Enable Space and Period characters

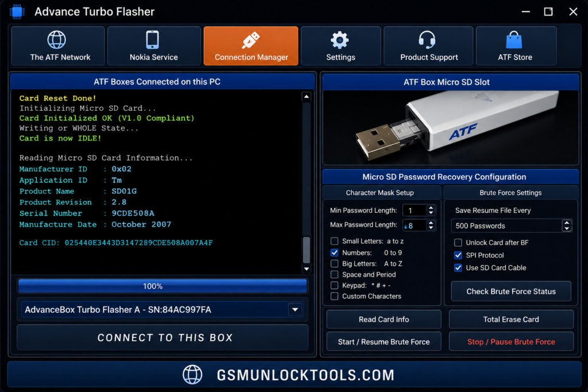click(x=335, y=274)
